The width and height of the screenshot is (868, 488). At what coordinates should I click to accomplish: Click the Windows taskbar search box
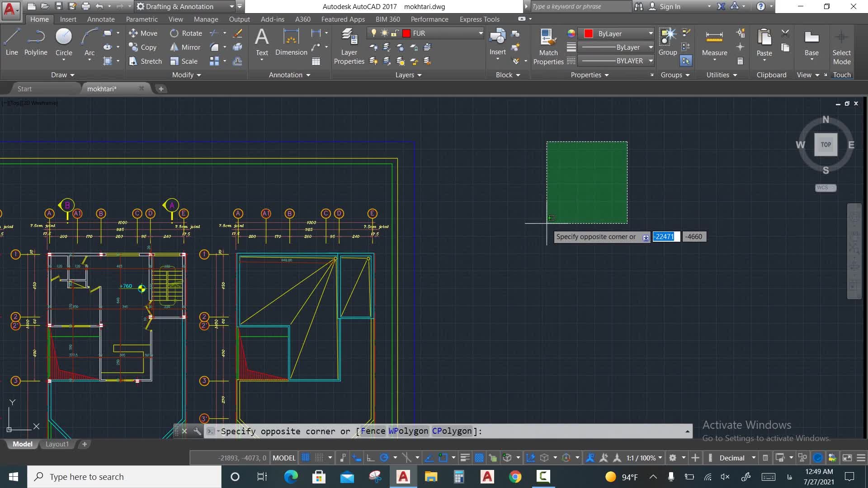click(x=124, y=477)
